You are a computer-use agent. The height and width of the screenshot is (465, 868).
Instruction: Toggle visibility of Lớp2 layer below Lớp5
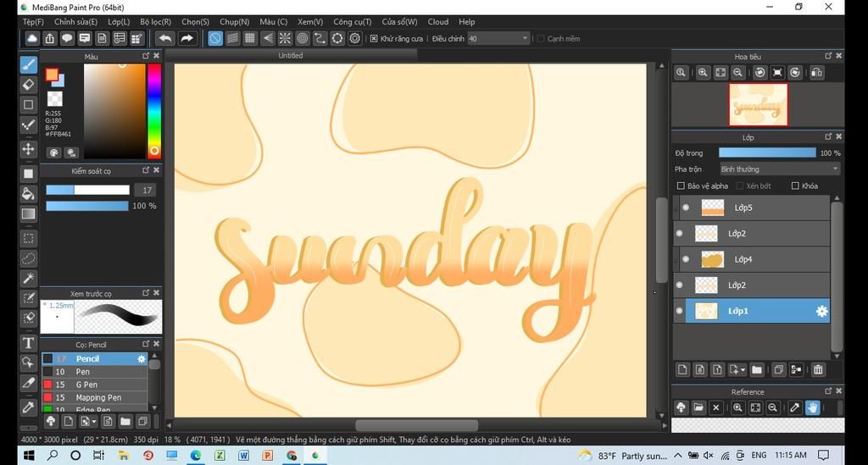tap(679, 233)
